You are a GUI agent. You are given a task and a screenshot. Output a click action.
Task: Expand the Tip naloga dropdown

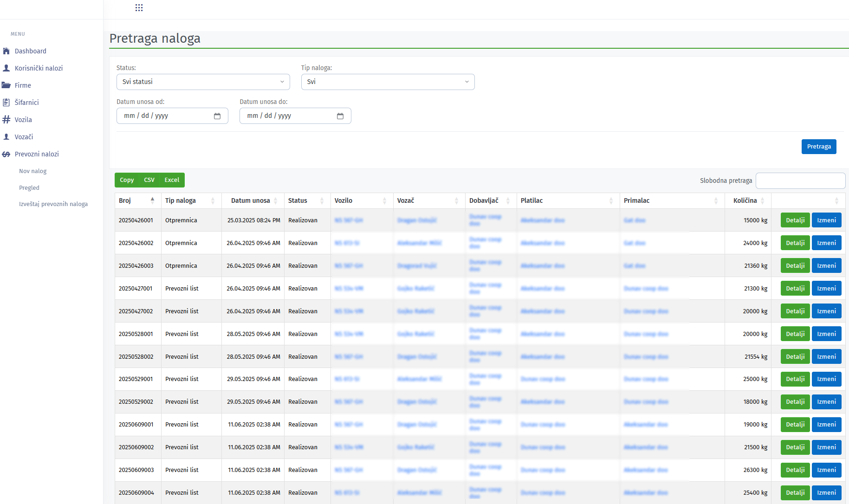[388, 82]
